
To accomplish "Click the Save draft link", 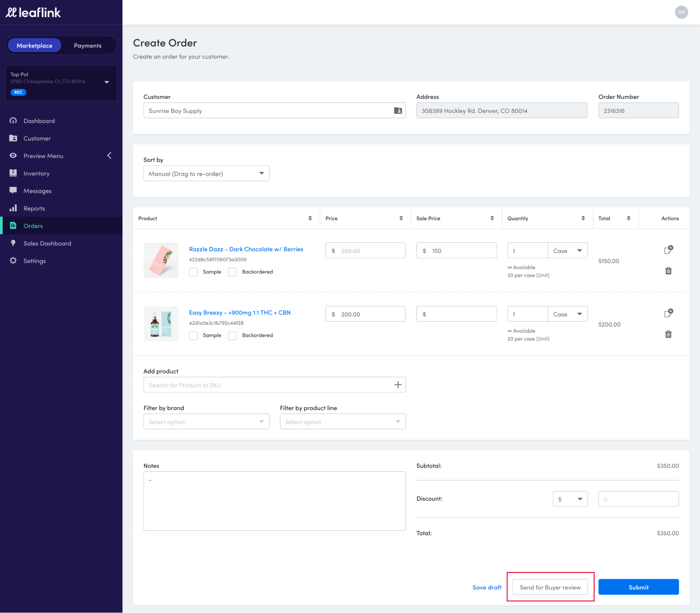I will click(487, 587).
